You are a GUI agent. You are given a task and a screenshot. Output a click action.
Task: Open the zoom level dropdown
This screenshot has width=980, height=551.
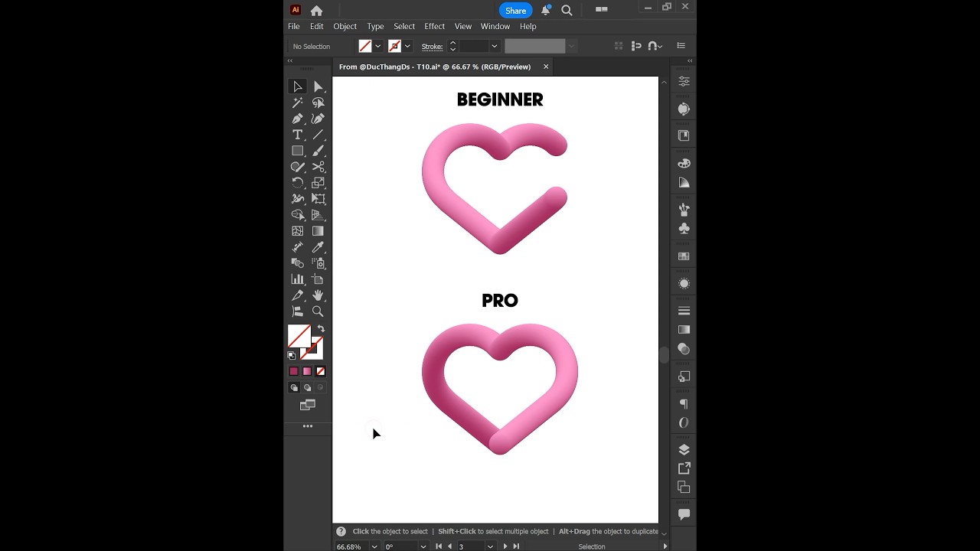point(374,546)
